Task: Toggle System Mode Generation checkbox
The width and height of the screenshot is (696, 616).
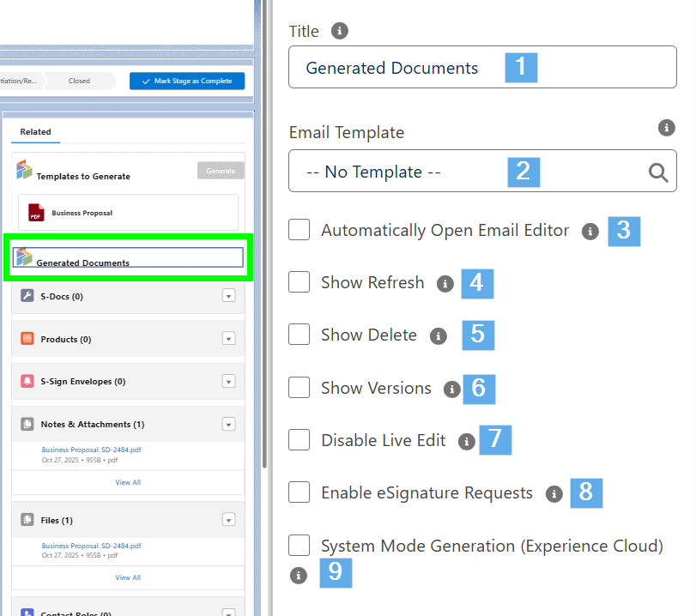Action: pyautogui.click(x=300, y=546)
